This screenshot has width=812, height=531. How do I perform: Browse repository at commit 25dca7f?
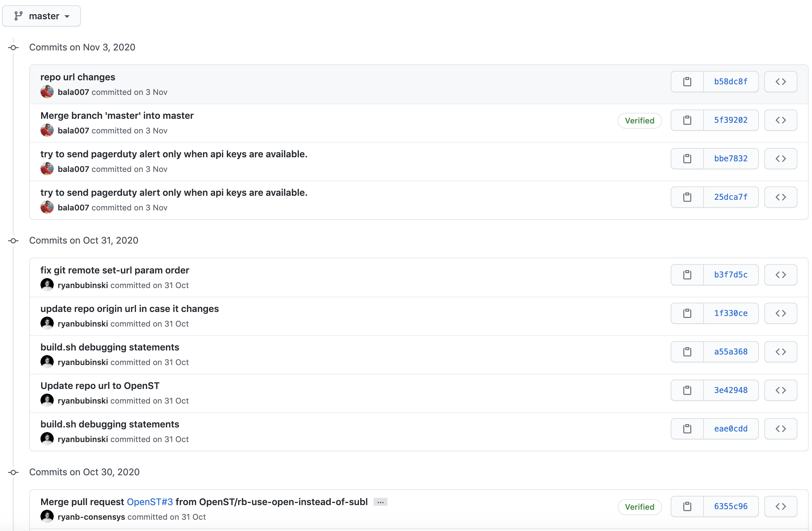click(x=780, y=197)
